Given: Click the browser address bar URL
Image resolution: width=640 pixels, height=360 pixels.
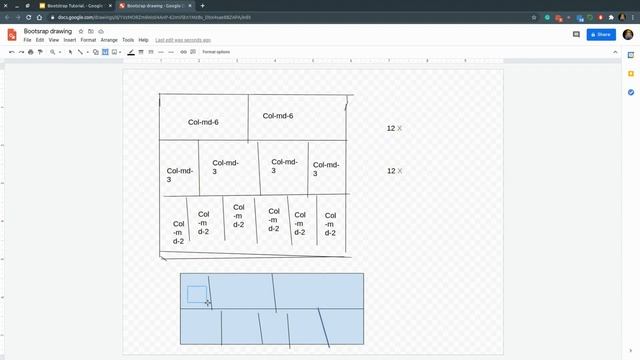Looking at the screenshot, I should 154,18.
